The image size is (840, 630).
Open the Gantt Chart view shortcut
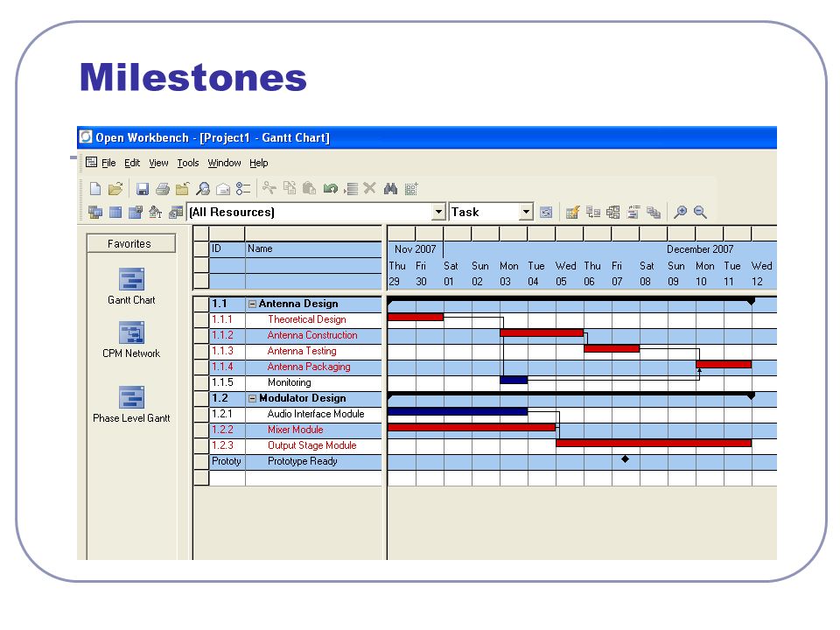pyautogui.click(x=131, y=286)
